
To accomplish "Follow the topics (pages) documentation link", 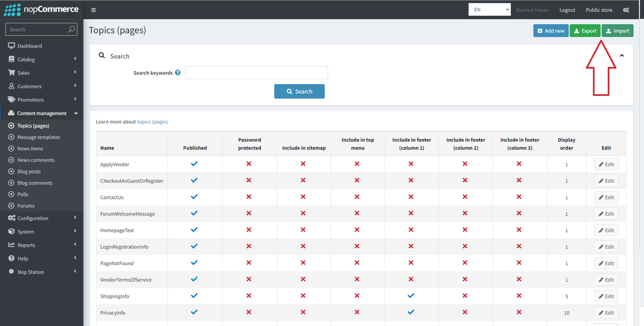I will tap(153, 122).
